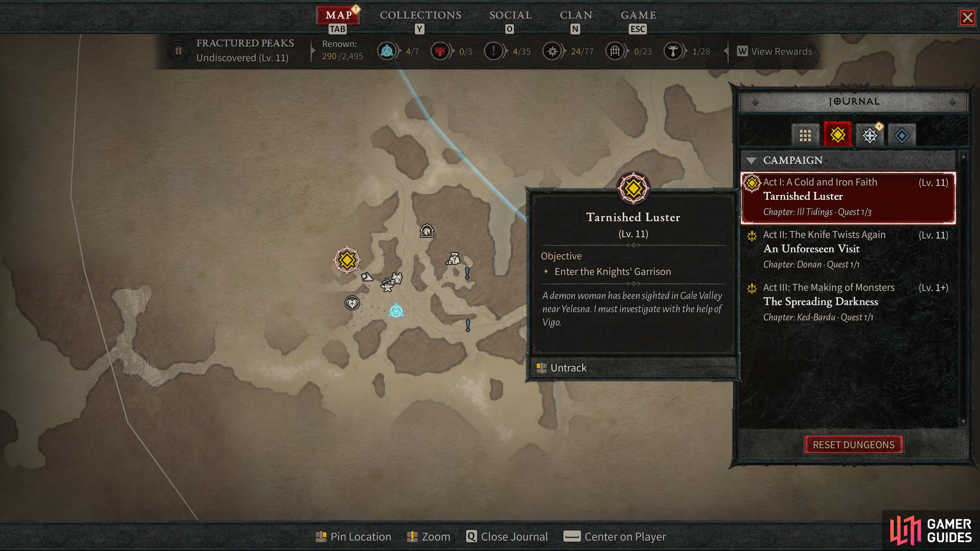Click the healer heart icon on map

(352, 303)
